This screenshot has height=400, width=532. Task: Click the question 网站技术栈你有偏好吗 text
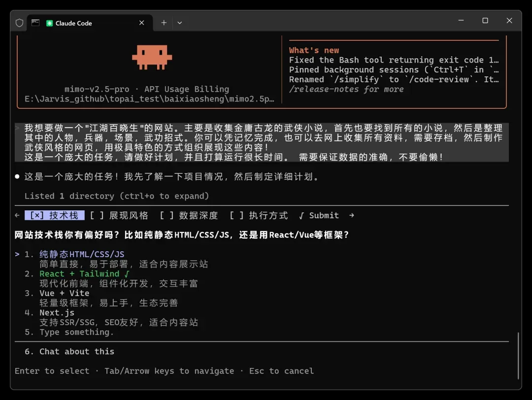(x=182, y=235)
